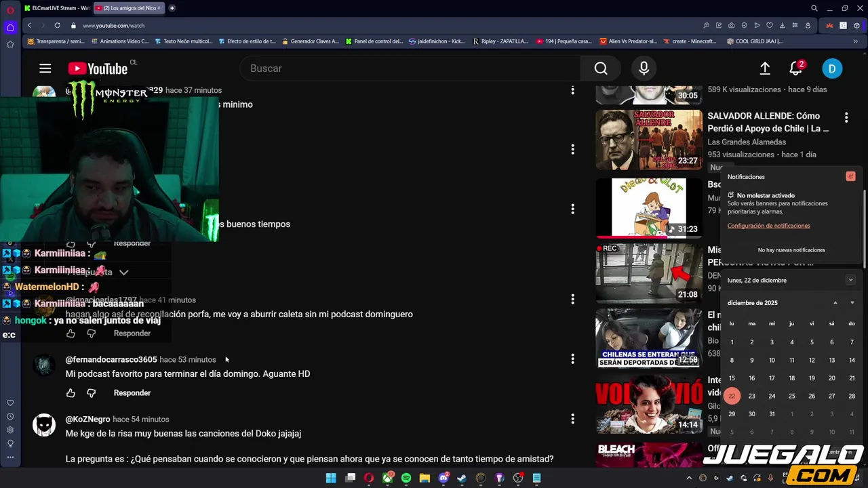Like the ignacioarias1797 podcast dominguero comment
868x488 pixels.
point(71,333)
